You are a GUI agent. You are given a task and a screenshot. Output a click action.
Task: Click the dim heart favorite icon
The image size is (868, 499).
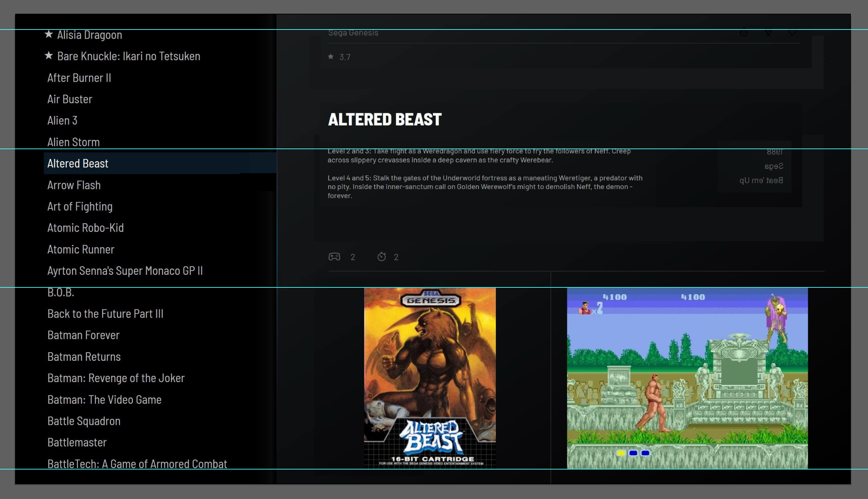(792, 33)
